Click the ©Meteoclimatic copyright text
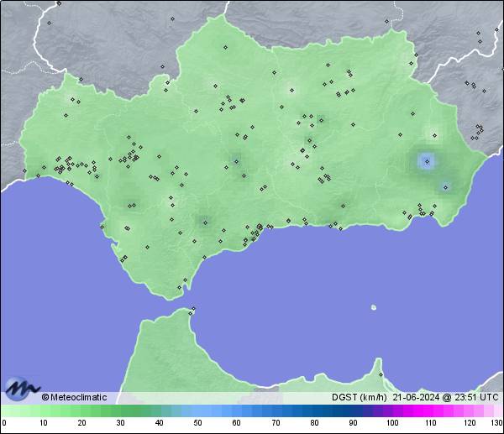This screenshot has width=504, height=434. coord(74,397)
